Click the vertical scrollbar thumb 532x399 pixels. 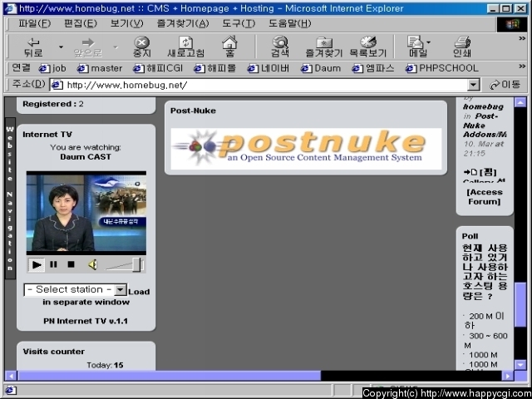click(520, 305)
